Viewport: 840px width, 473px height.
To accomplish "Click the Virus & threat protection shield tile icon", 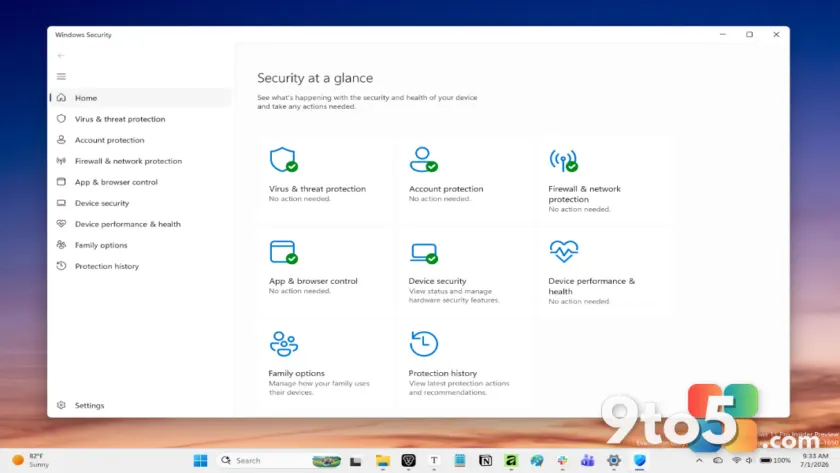I will [x=283, y=160].
